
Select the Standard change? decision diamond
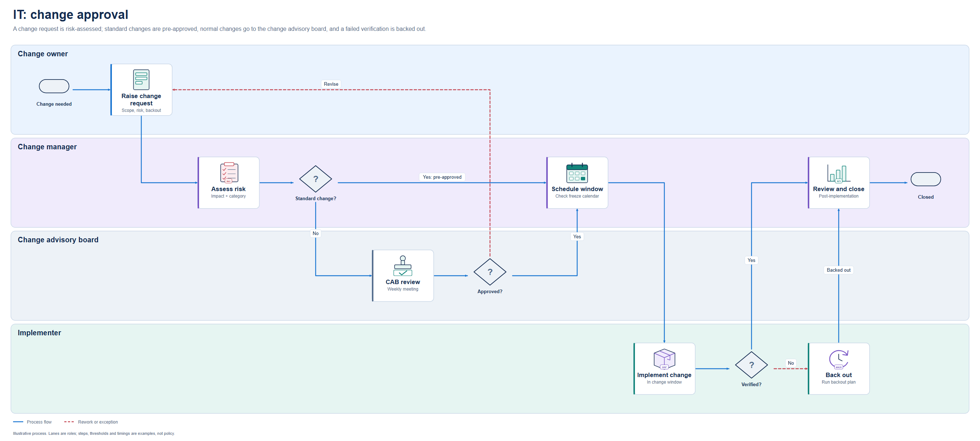(x=315, y=179)
